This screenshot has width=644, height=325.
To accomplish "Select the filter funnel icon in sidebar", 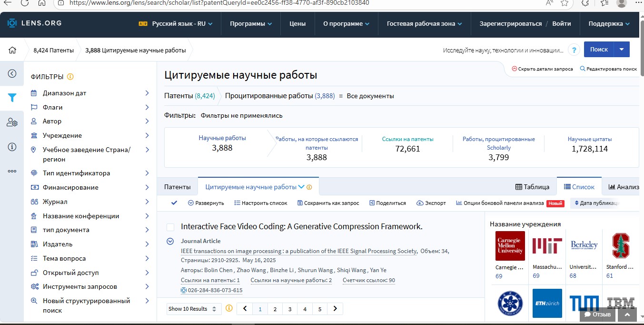I will [x=12, y=98].
